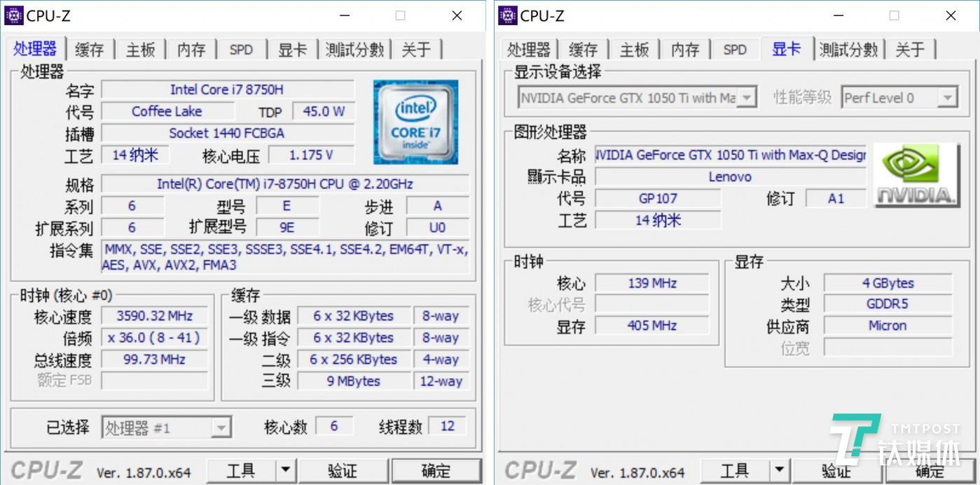Click the memory type value 'GDDR5'
The width and height of the screenshot is (980, 485).
(888, 304)
